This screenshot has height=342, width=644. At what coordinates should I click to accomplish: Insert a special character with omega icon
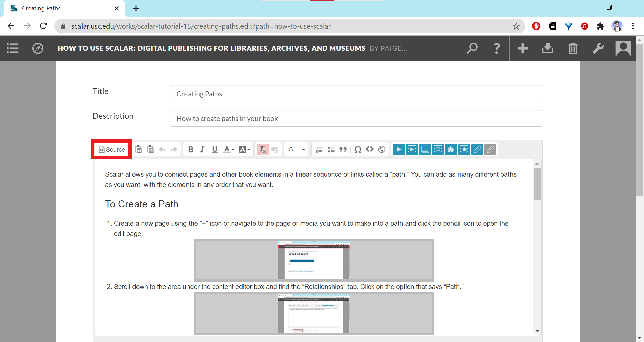pos(358,150)
